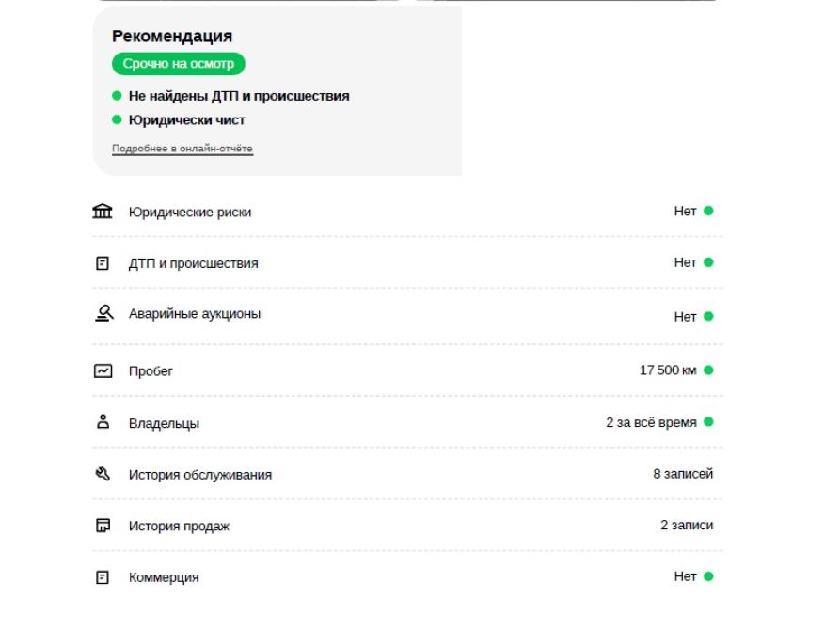Open the Юридические риски row
The image size is (840, 630).
click(x=407, y=212)
